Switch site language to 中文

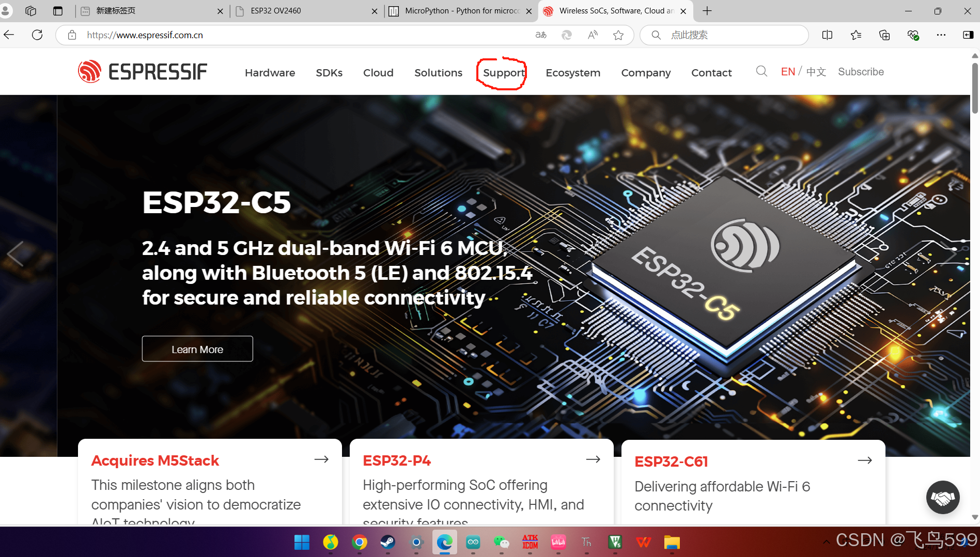[x=816, y=72]
